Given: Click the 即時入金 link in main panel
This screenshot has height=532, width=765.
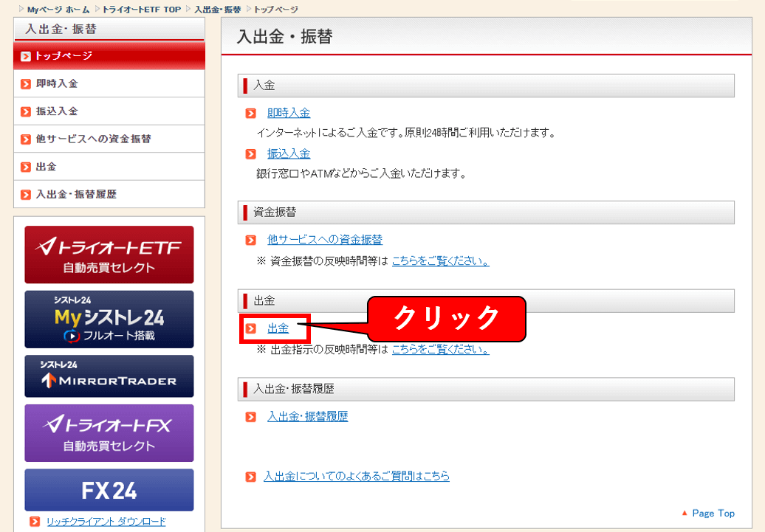Looking at the screenshot, I should (289, 113).
